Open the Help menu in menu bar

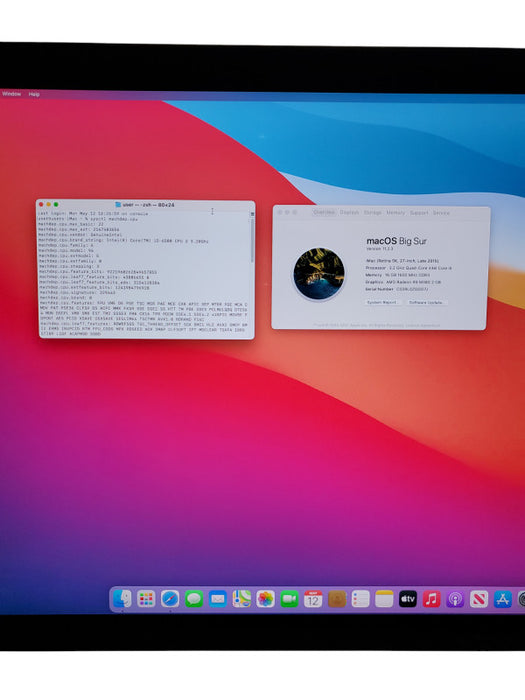coord(34,94)
